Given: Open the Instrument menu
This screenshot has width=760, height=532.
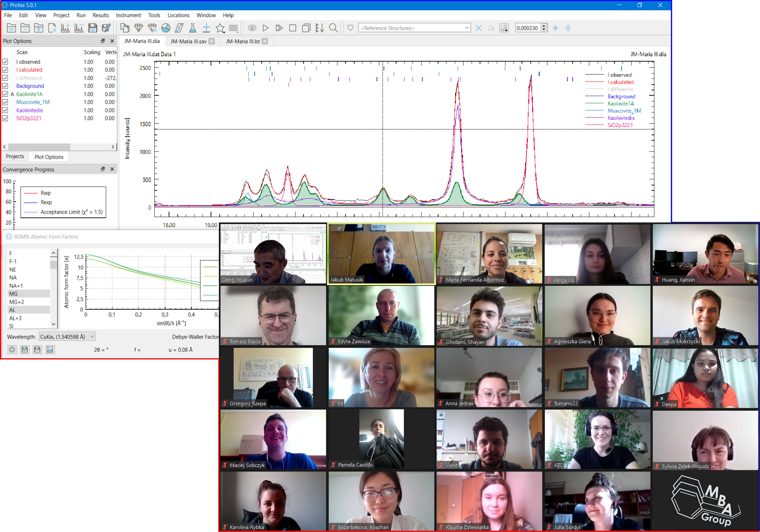Looking at the screenshot, I should coord(128,15).
